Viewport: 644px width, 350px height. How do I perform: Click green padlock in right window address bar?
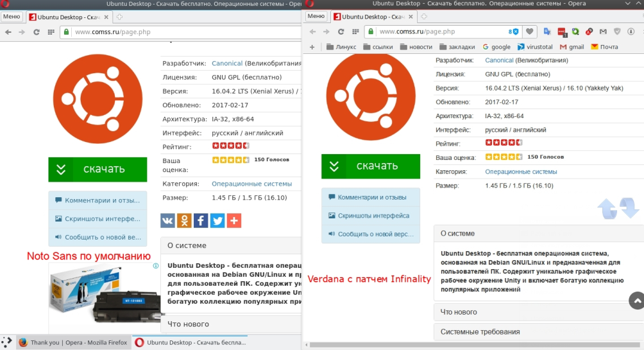point(371,31)
